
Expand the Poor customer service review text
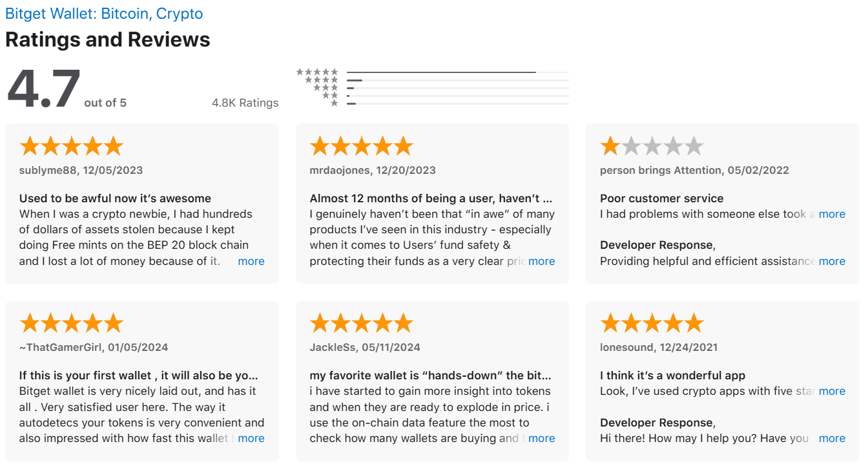pos(832,214)
